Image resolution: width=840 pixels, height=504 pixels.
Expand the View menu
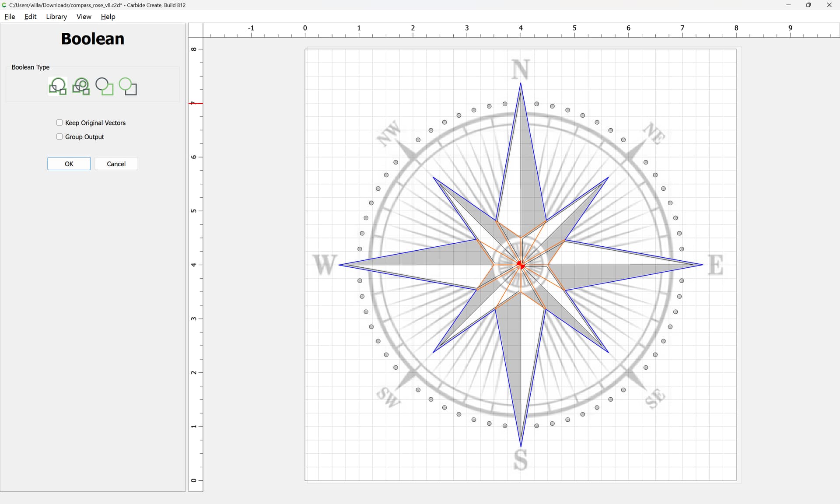(x=84, y=17)
